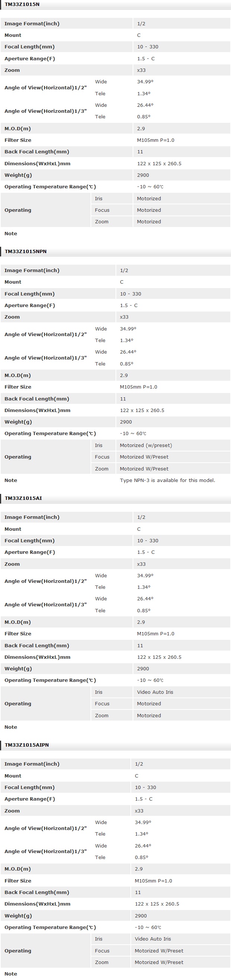
Task: Click the Operating Temperature Range label under TM33Z1015N
Action: pyautogui.click(x=50, y=187)
